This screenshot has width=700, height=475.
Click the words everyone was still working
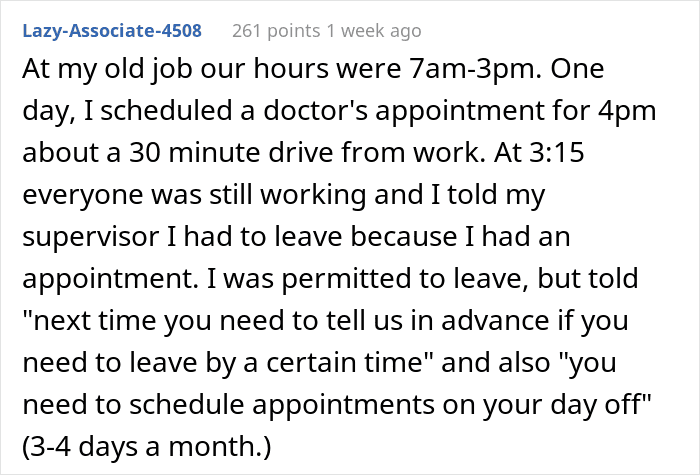click(x=194, y=196)
